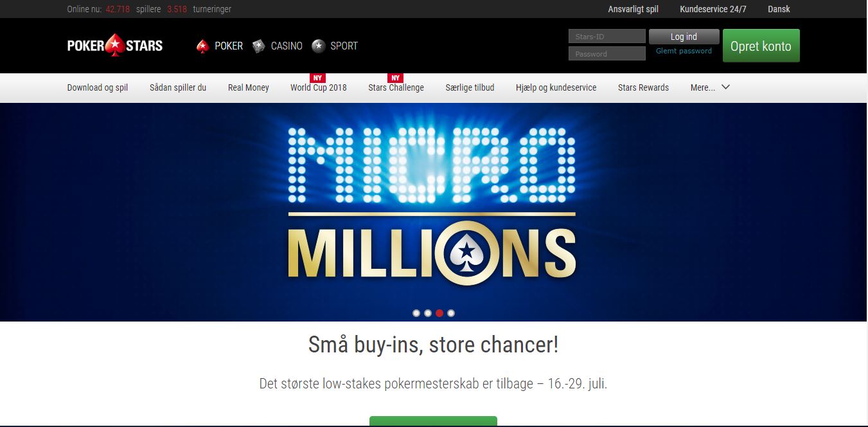This screenshot has height=427, width=868.
Task: Open the Dansk language selector
Action: 779,9
